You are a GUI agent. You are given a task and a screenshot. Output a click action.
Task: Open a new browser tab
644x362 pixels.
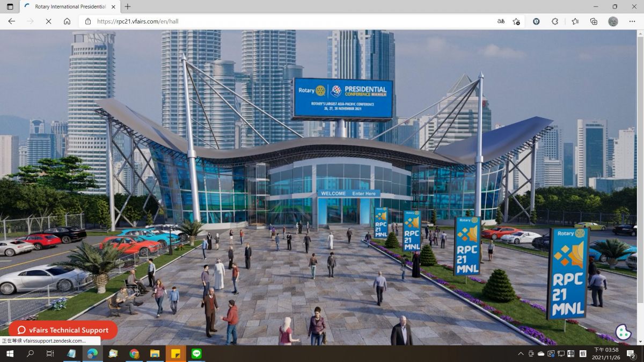click(127, 7)
